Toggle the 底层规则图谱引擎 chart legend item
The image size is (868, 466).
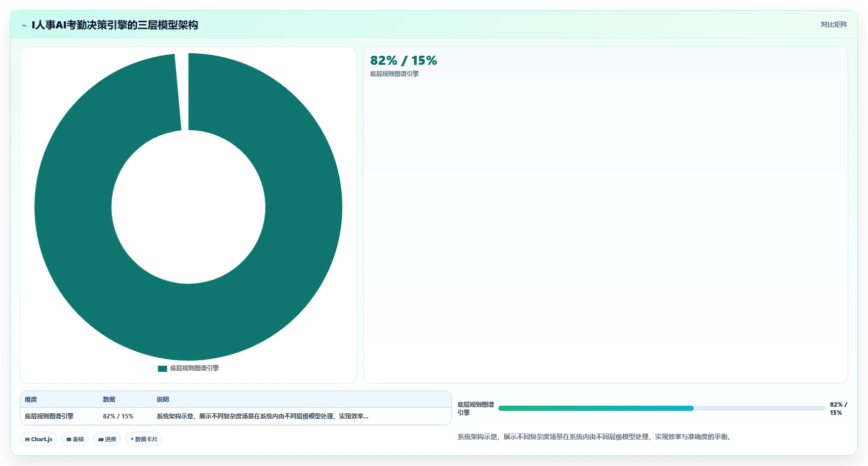(188, 368)
